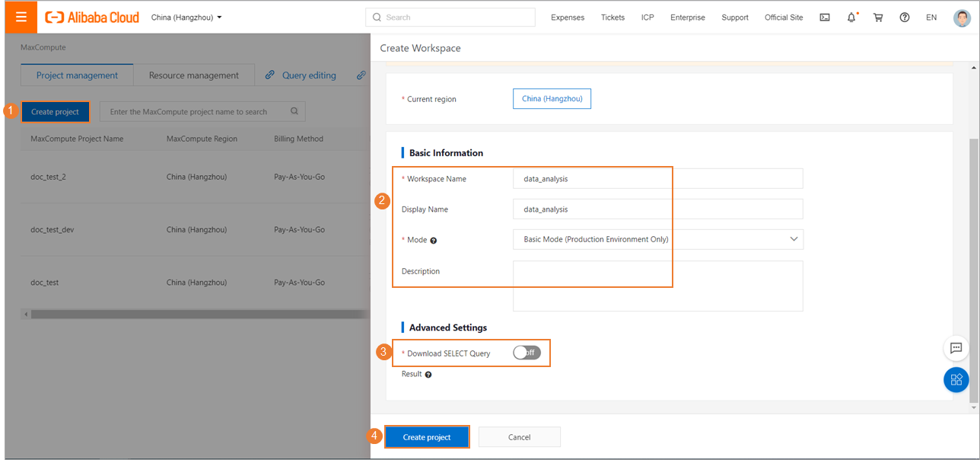Open ICP menu item
The width and height of the screenshot is (980, 460).
pyautogui.click(x=647, y=17)
